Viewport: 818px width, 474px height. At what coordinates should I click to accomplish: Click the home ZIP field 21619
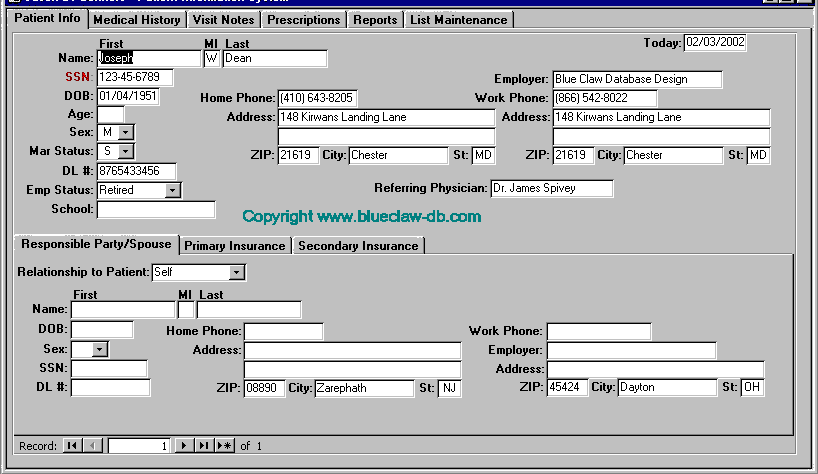pyautogui.click(x=298, y=155)
